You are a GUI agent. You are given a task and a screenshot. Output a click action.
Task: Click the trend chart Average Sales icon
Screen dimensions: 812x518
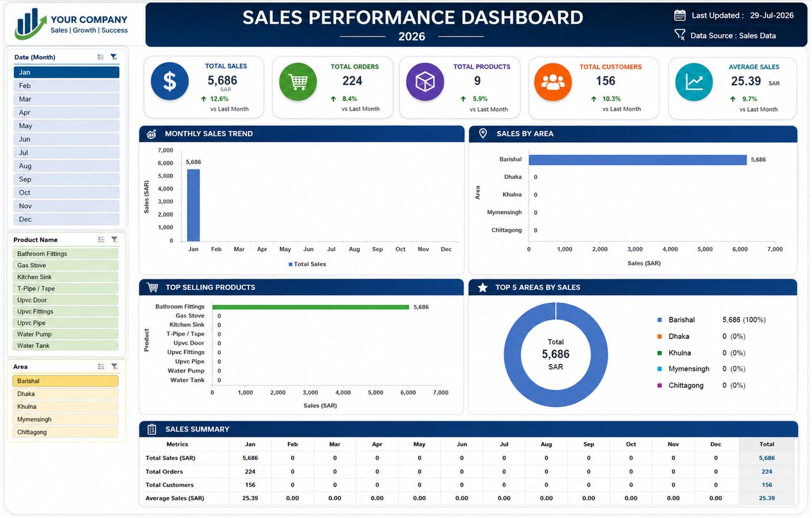click(694, 81)
